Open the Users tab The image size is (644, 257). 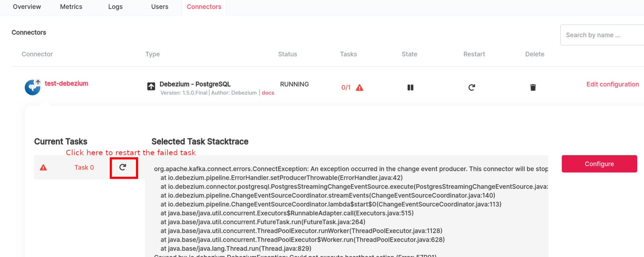159,7
